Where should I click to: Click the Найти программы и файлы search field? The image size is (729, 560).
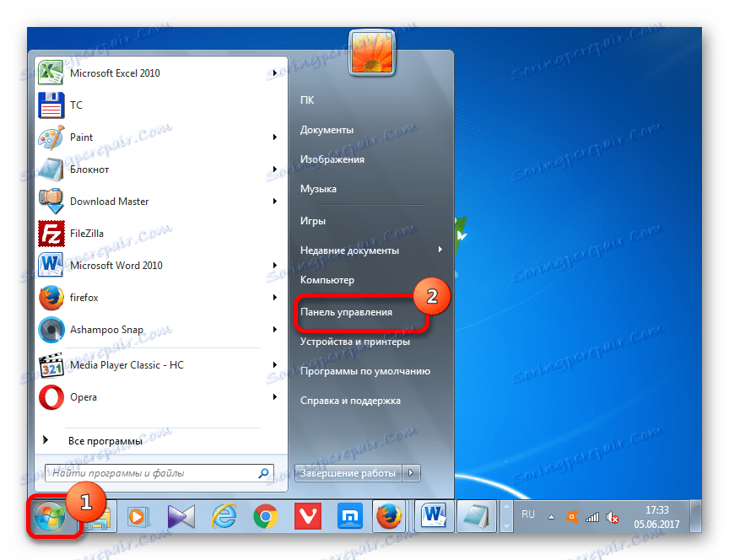click(x=159, y=473)
